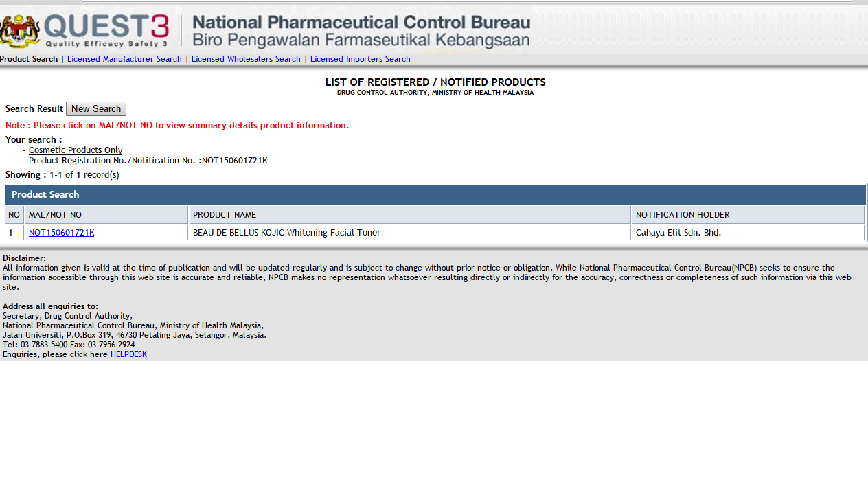Click the NO column header
The height and width of the screenshot is (480, 868).
click(14, 215)
